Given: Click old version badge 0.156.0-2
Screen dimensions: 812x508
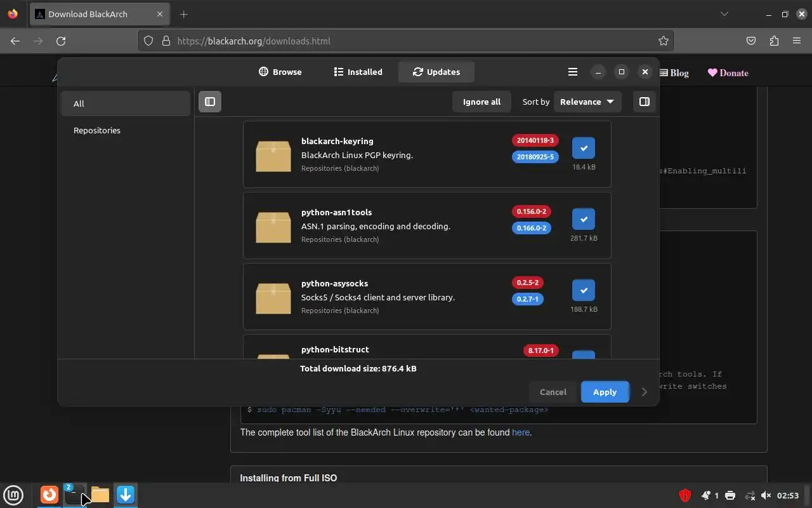Looking at the screenshot, I should (532, 211).
